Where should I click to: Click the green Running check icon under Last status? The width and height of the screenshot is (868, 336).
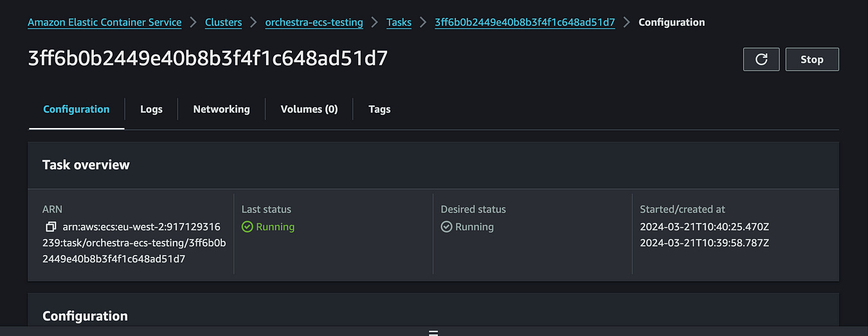pyautogui.click(x=248, y=227)
